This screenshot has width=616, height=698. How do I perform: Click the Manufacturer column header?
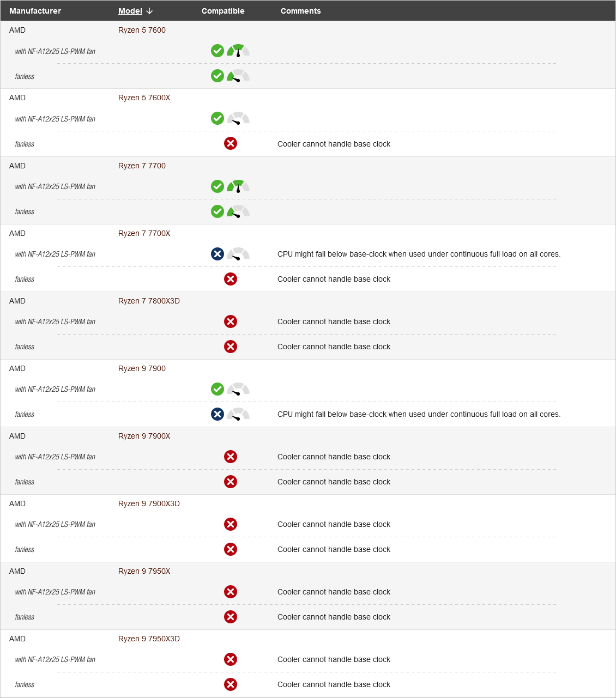[x=35, y=11]
